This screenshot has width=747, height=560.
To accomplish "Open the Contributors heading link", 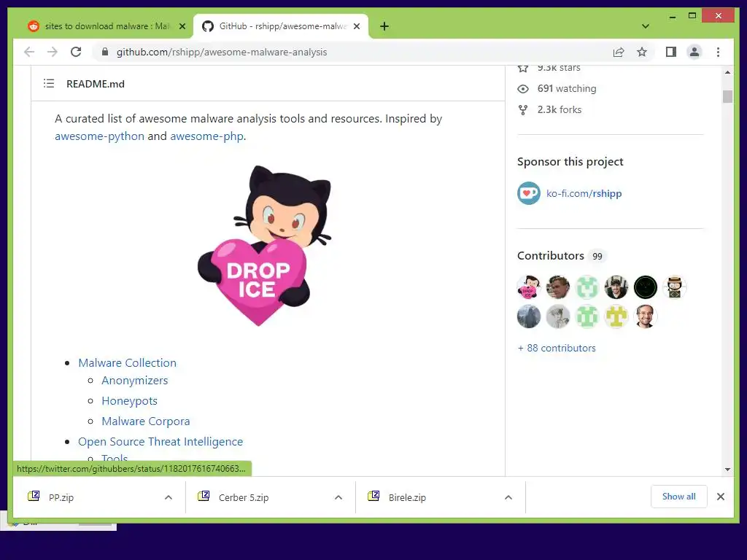I will coord(551,256).
